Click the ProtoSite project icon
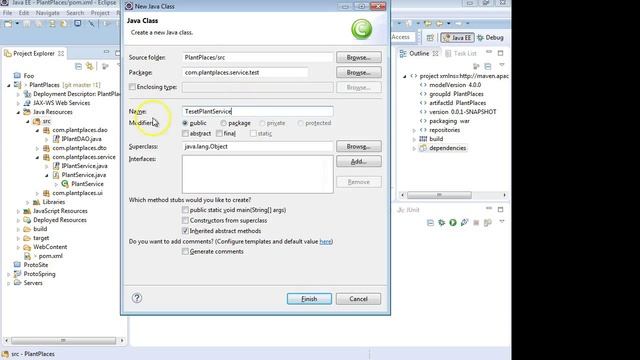 click(17, 264)
